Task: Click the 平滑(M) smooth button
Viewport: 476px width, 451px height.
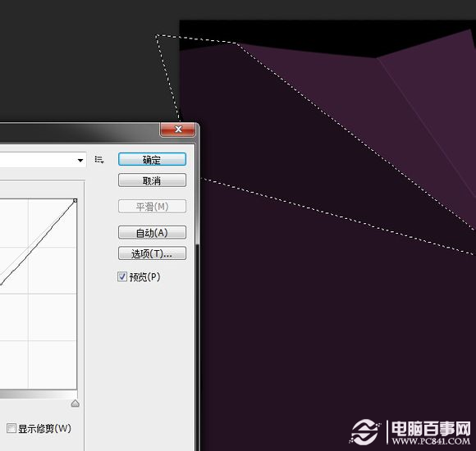Action: 152,207
